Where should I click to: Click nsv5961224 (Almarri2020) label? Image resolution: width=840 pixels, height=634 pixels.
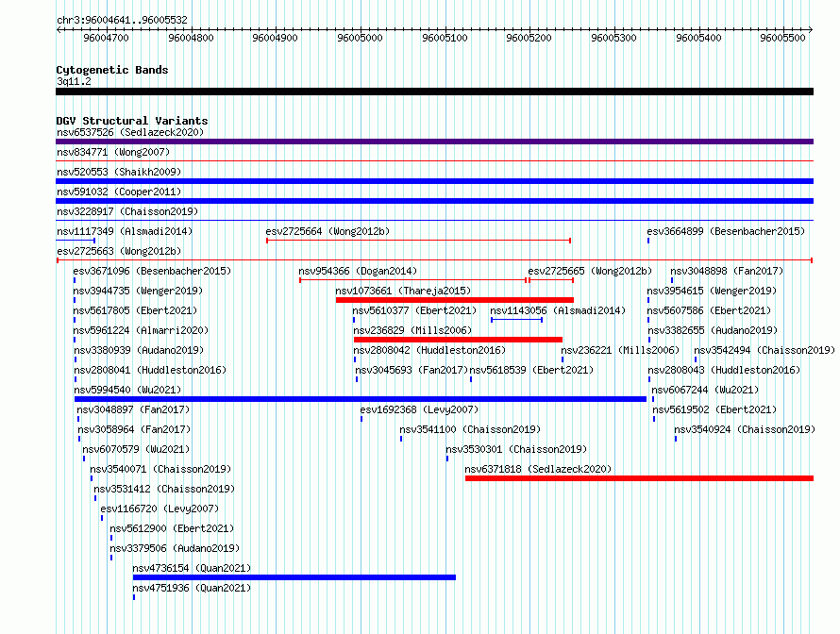[141, 330]
